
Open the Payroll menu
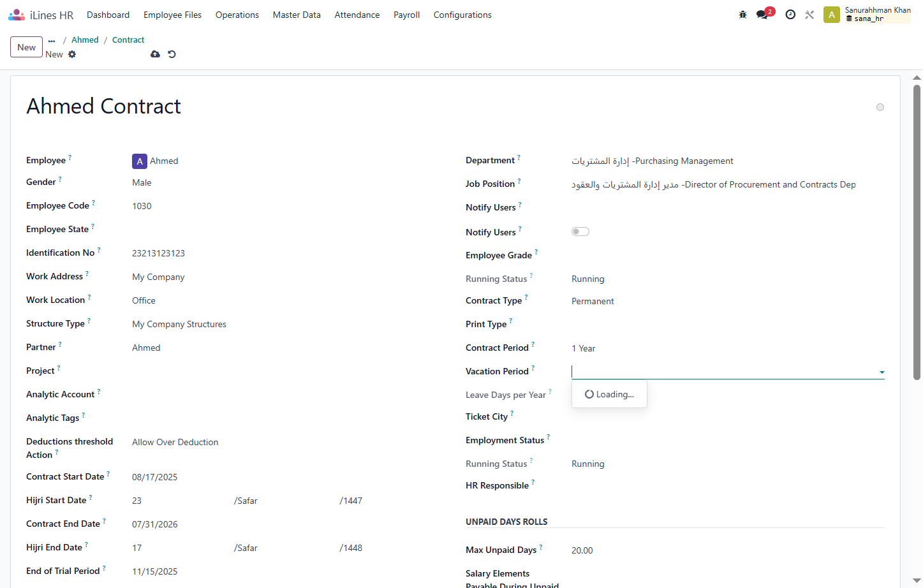pos(406,15)
